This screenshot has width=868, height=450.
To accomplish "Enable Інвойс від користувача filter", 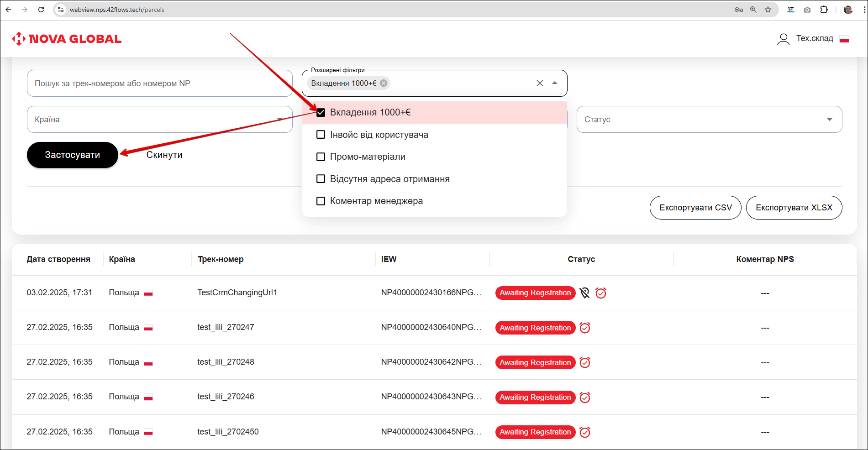I will (321, 135).
